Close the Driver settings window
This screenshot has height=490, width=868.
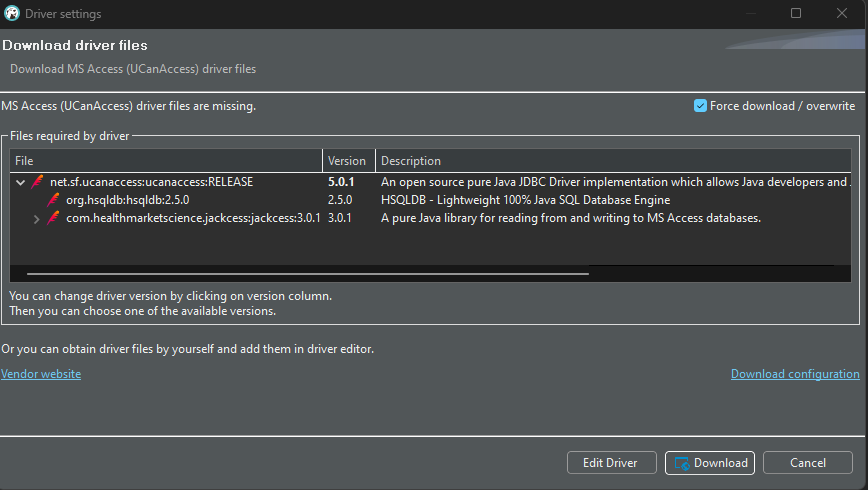(x=842, y=13)
